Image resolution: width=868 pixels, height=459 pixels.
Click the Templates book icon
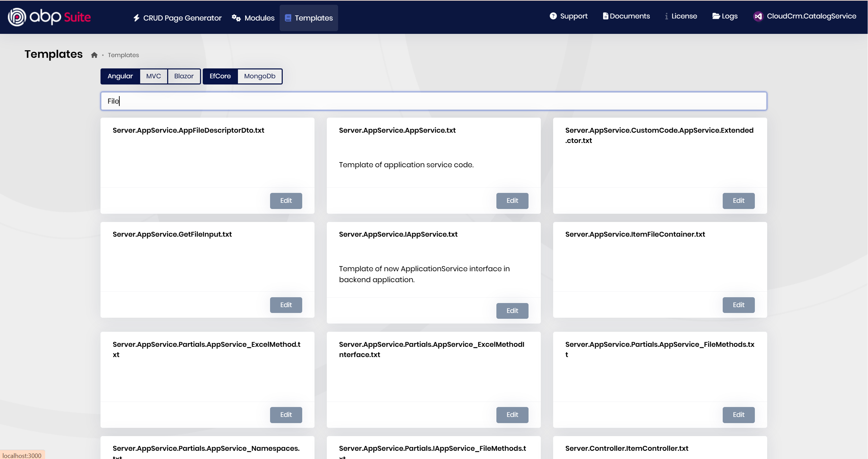(288, 18)
